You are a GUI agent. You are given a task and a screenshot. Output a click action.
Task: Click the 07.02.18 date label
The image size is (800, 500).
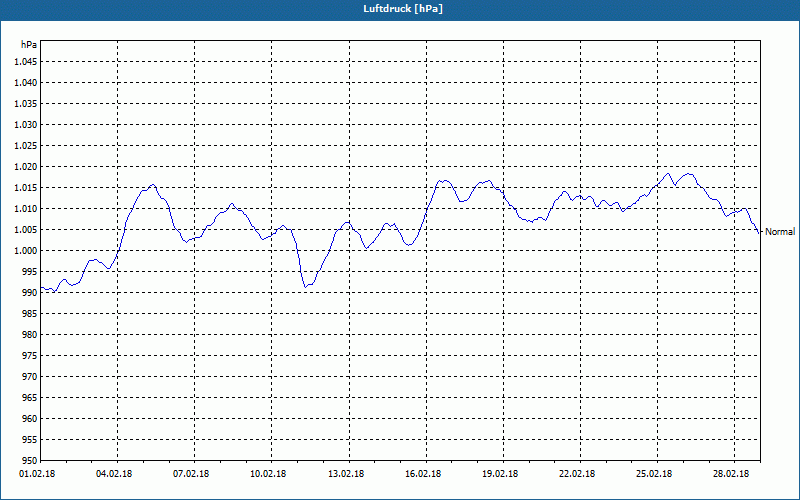coord(191,474)
